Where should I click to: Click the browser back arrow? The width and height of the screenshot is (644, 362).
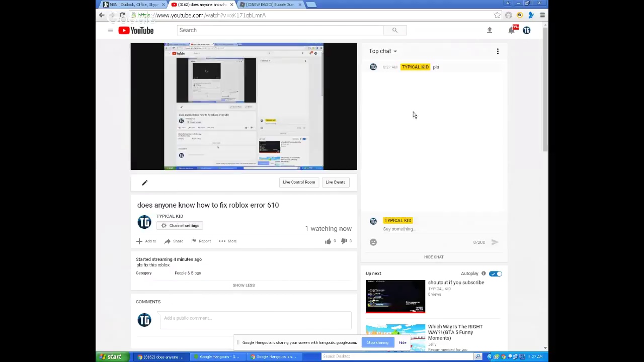click(102, 15)
